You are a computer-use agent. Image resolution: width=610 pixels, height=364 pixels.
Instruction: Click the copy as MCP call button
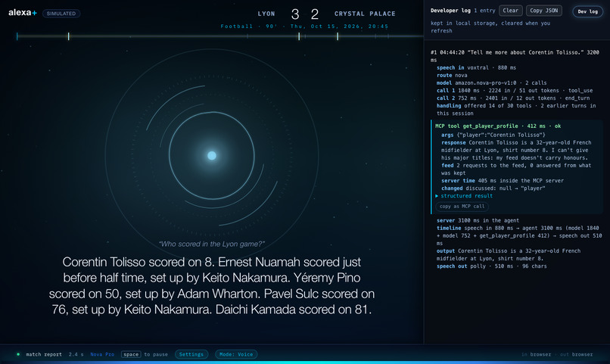462,207
